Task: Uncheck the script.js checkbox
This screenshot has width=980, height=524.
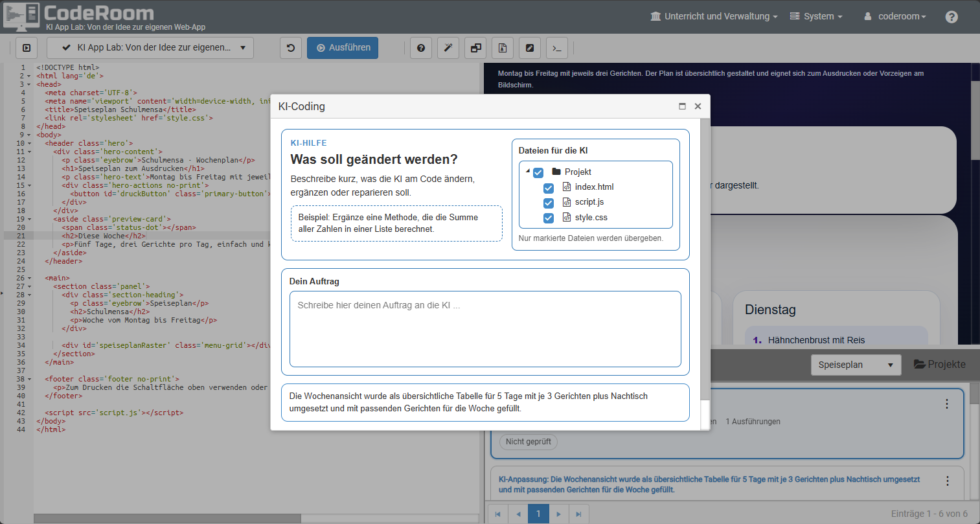Action: click(x=549, y=203)
